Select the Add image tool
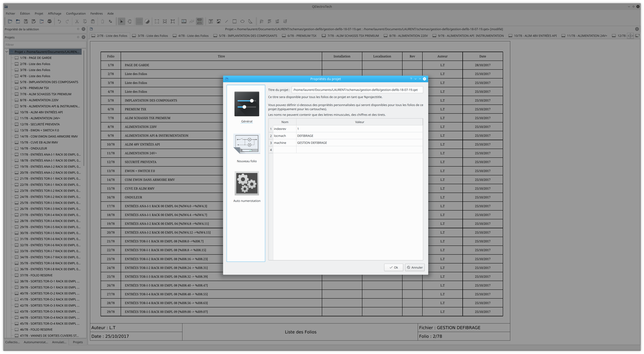Screen dimensions: 644x354 [x=219, y=22]
